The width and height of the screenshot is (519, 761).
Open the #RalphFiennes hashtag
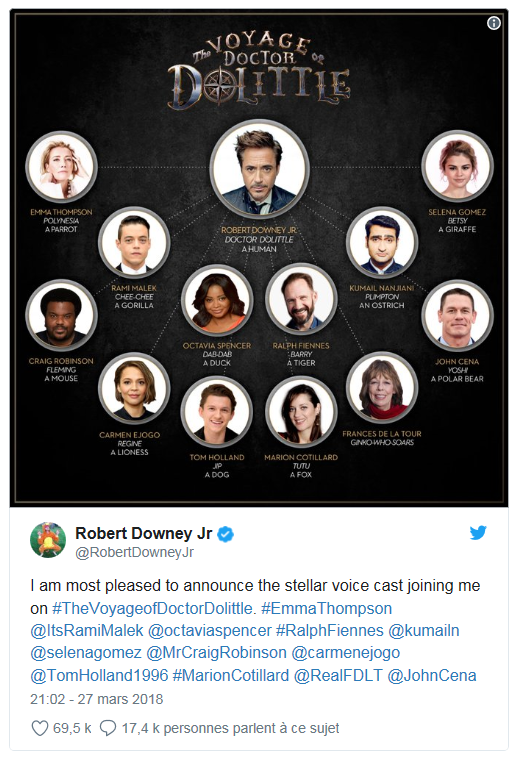tap(330, 630)
